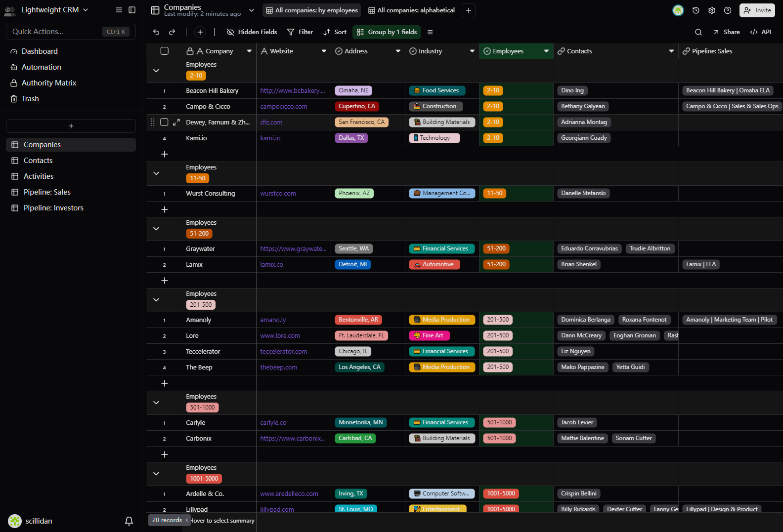Click the API code icon

(x=754, y=32)
